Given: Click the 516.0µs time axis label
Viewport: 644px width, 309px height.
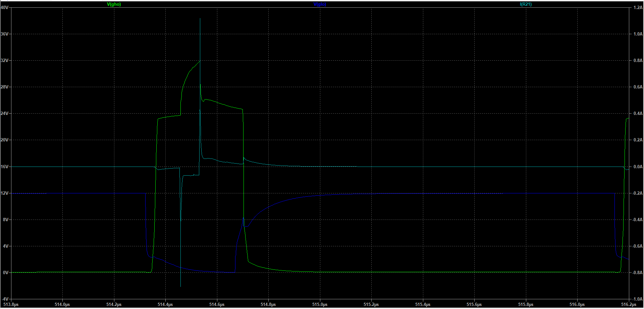Looking at the screenshot, I should pos(577,304).
